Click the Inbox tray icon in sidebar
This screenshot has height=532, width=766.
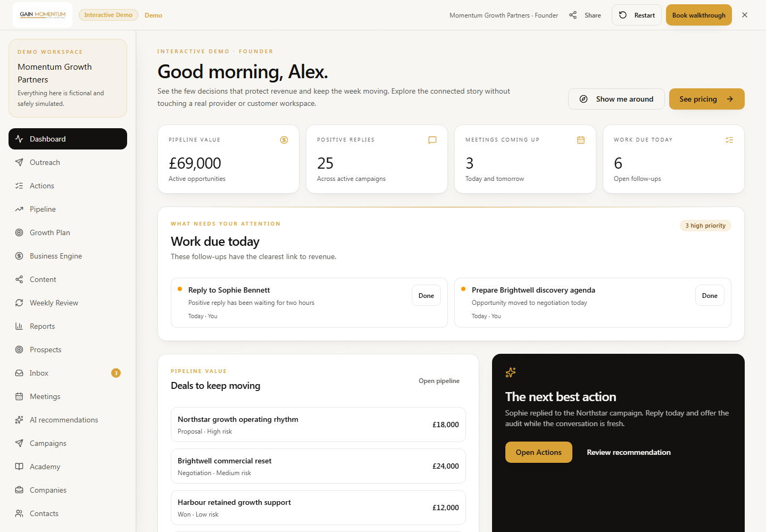[x=19, y=373]
